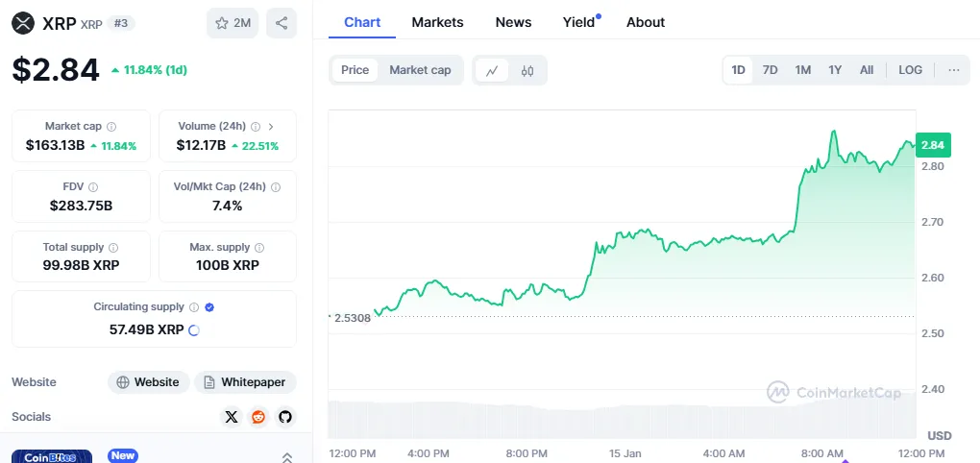Expand the Volume (24h) arrow
The width and height of the screenshot is (980, 463).
[271, 127]
